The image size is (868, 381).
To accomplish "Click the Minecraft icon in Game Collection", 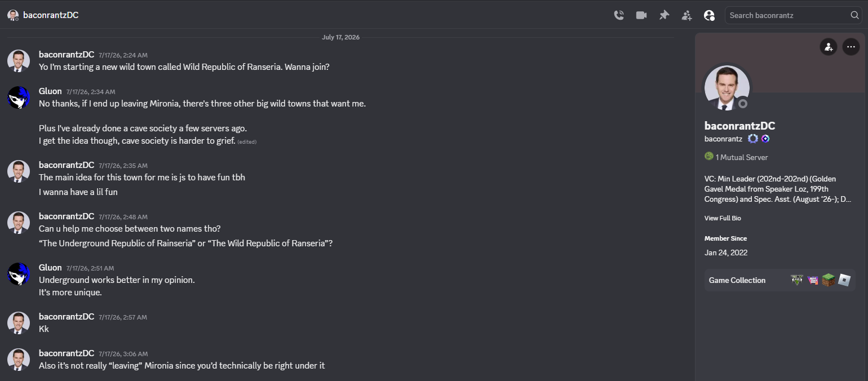I will point(828,280).
